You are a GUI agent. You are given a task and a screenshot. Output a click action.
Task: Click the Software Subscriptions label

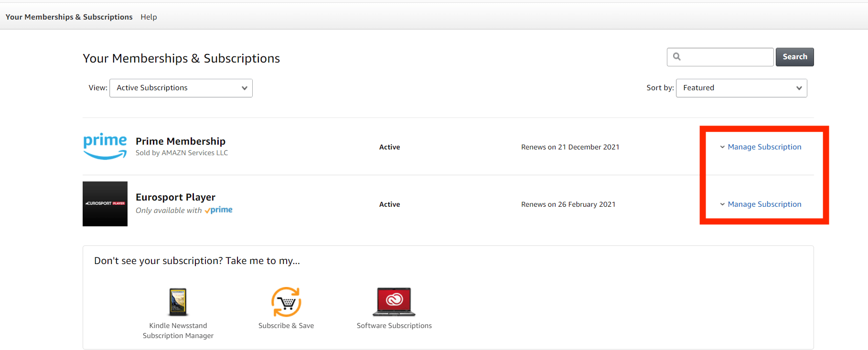point(394,326)
